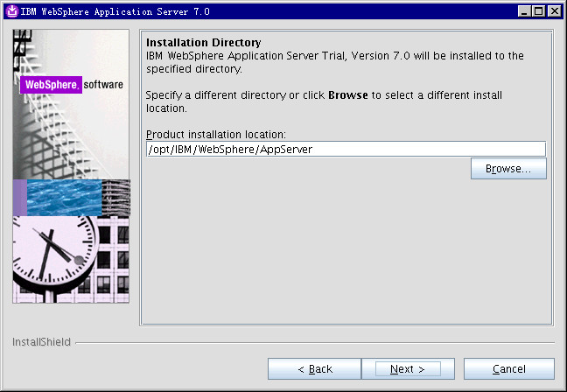Proceed by clicking Next

click(408, 369)
